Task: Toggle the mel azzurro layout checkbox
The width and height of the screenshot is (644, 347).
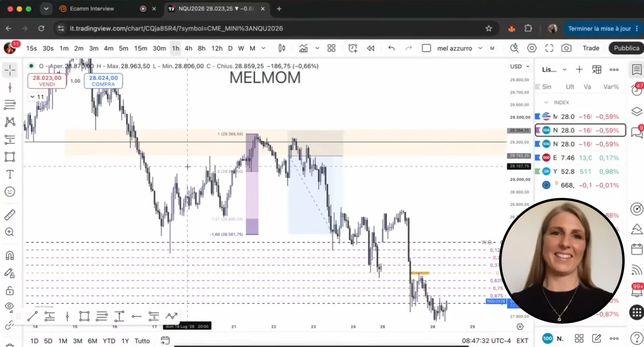Action: pos(426,48)
